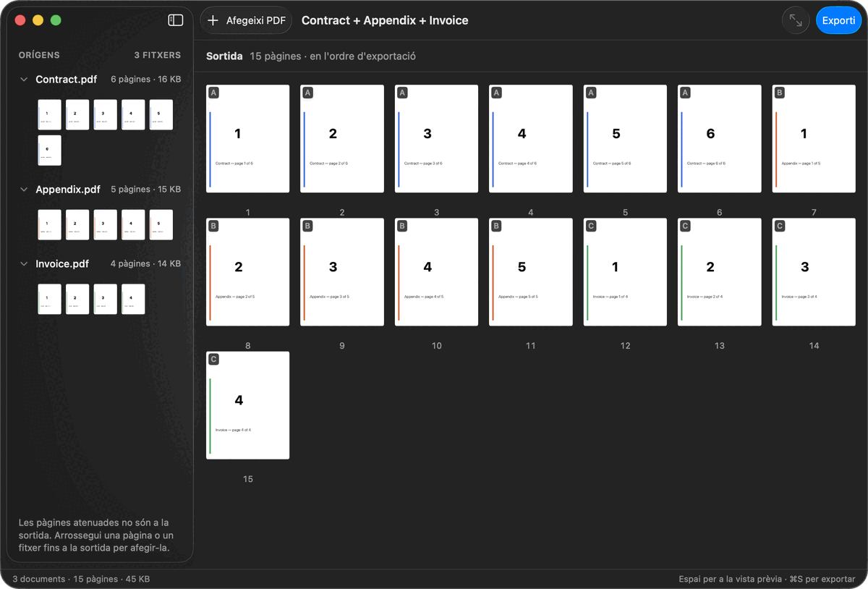
Task: Click the Appendix.pdf file name
Action: click(68, 190)
